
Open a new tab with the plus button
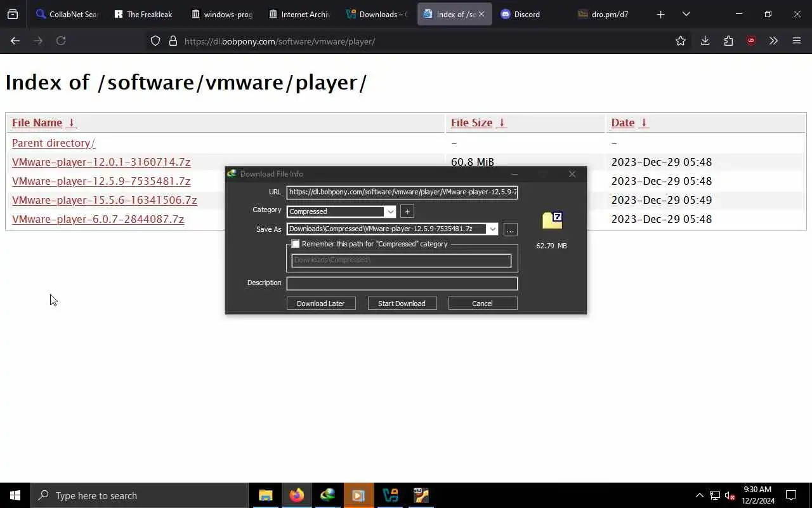pyautogui.click(x=660, y=14)
